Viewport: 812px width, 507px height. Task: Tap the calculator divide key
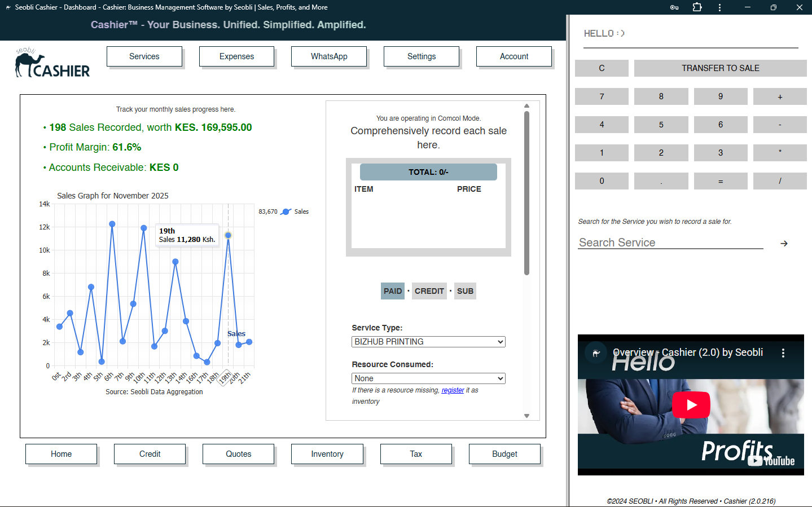pos(780,181)
